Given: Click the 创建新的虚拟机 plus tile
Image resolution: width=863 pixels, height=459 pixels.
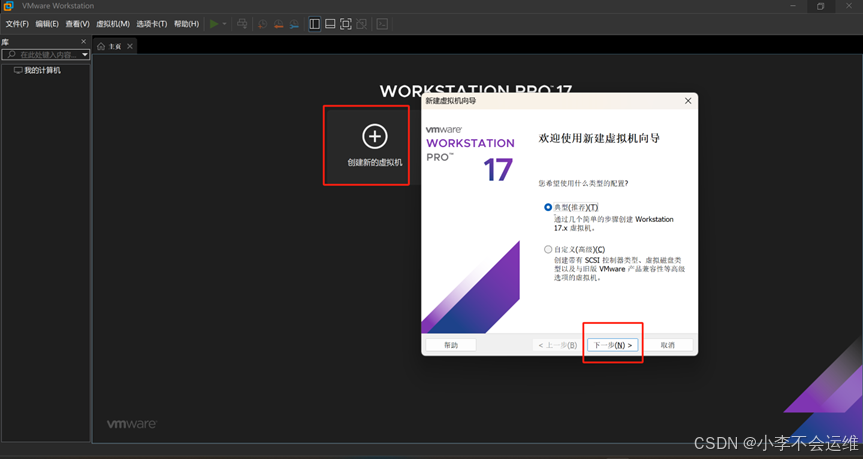Looking at the screenshot, I should [374, 146].
